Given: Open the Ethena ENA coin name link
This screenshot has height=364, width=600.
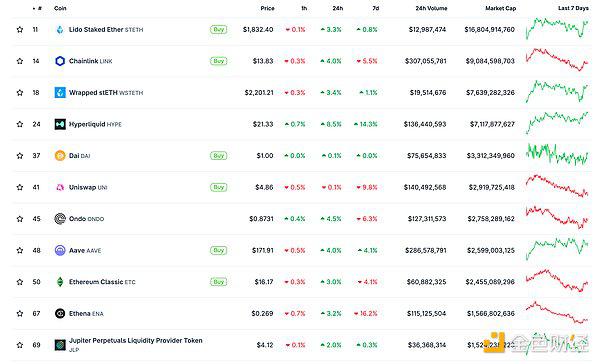Looking at the screenshot, I should [x=86, y=313].
